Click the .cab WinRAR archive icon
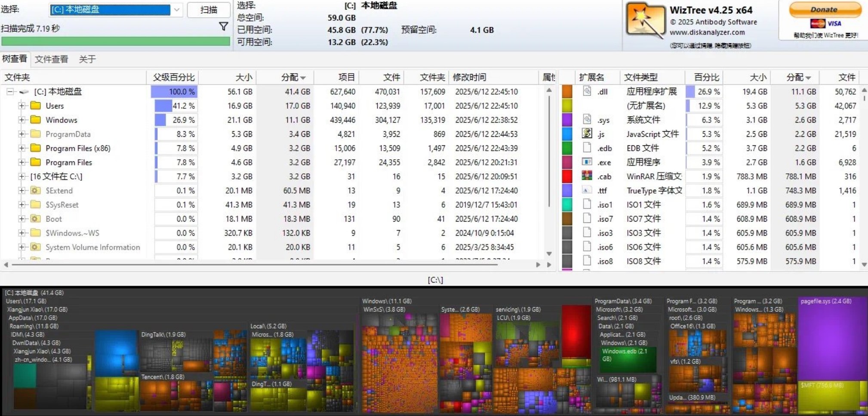The width and height of the screenshot is (868, 416). (x=587, y=176)
